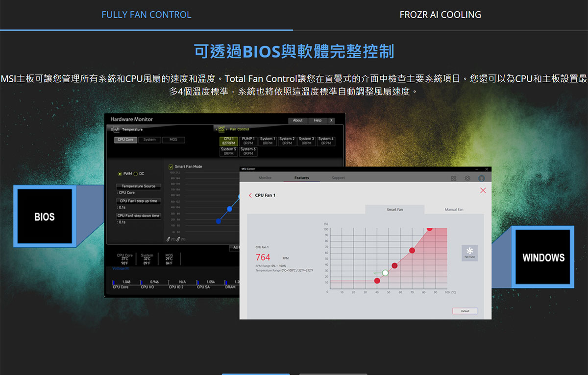
Task: Select the red fan curve point at 85°C
Action: click(x=430, y=228)
